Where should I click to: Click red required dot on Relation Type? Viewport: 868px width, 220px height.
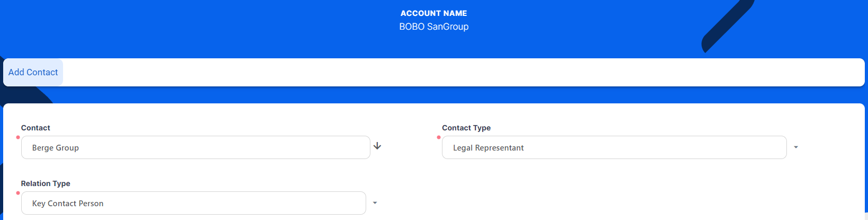(18, 193)
